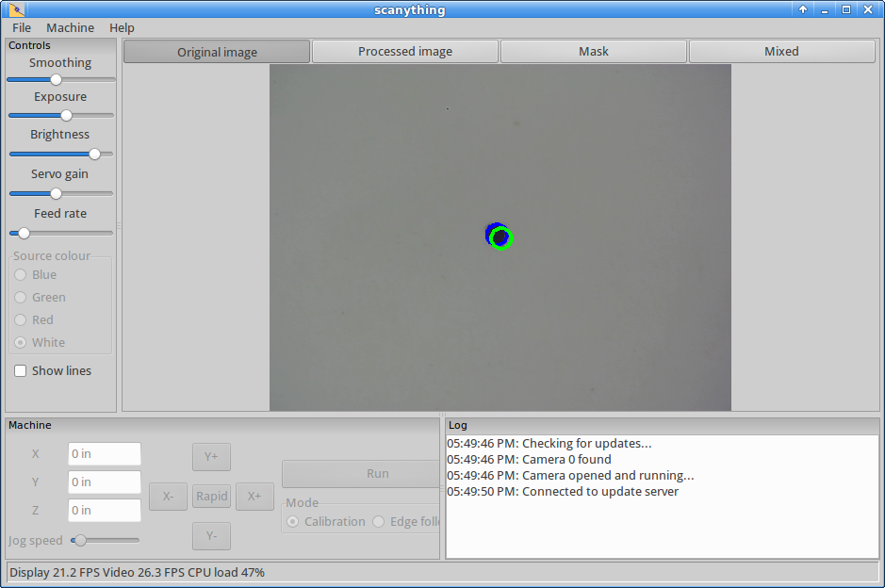Switch to the Processed image tab

405,51
